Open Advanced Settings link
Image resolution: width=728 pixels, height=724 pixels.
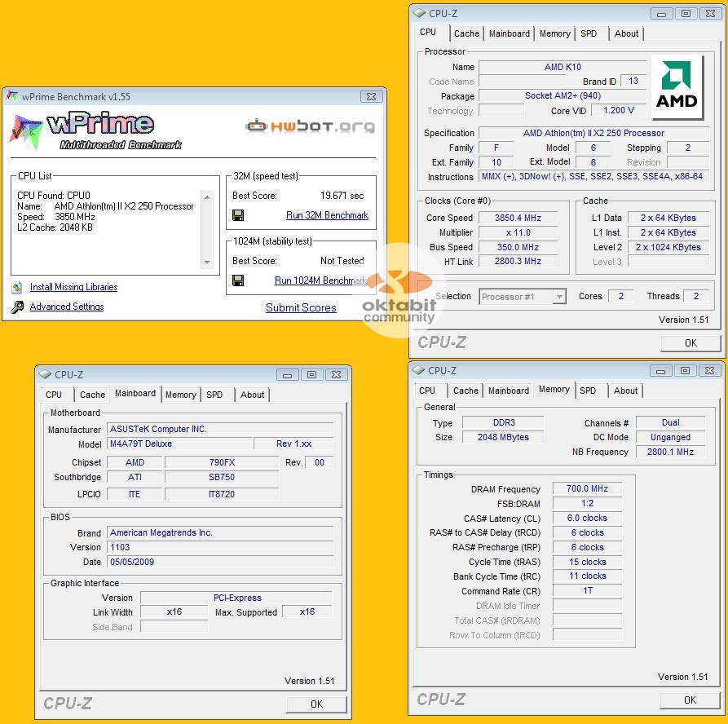point(66,307)
